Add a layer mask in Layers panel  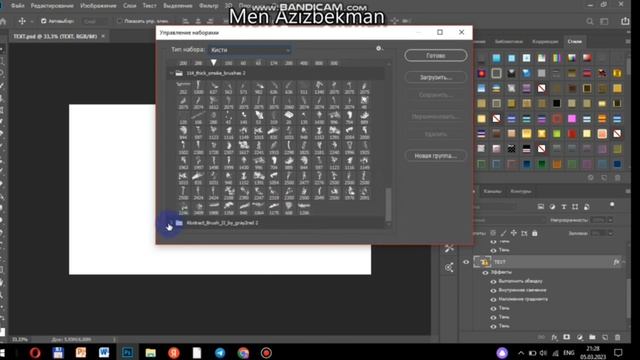pos(567,337)
